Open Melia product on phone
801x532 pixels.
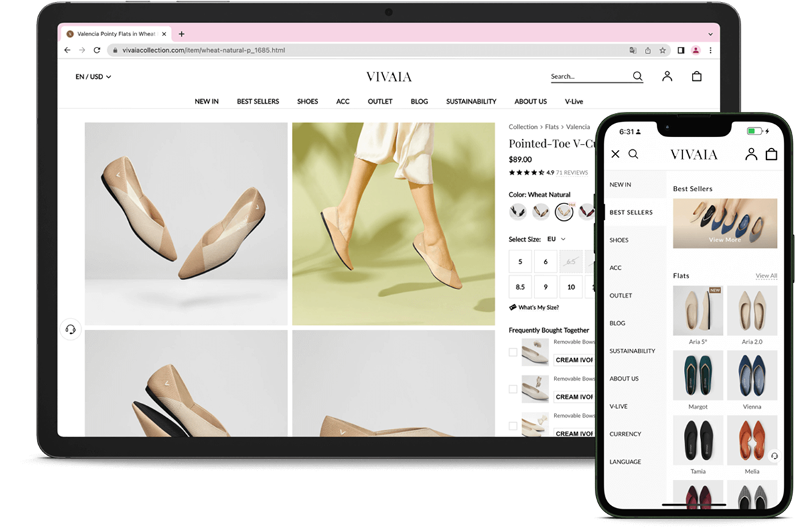click(x=752, y=445)
